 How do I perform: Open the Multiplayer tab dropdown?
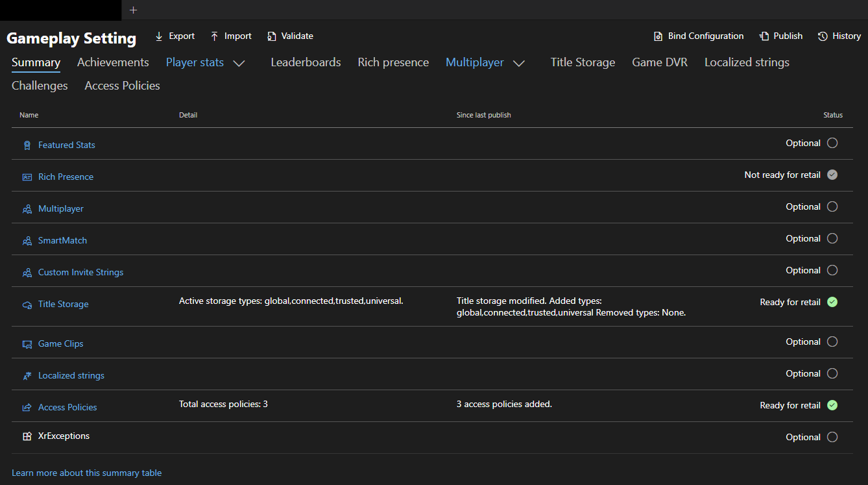[519, 63]
